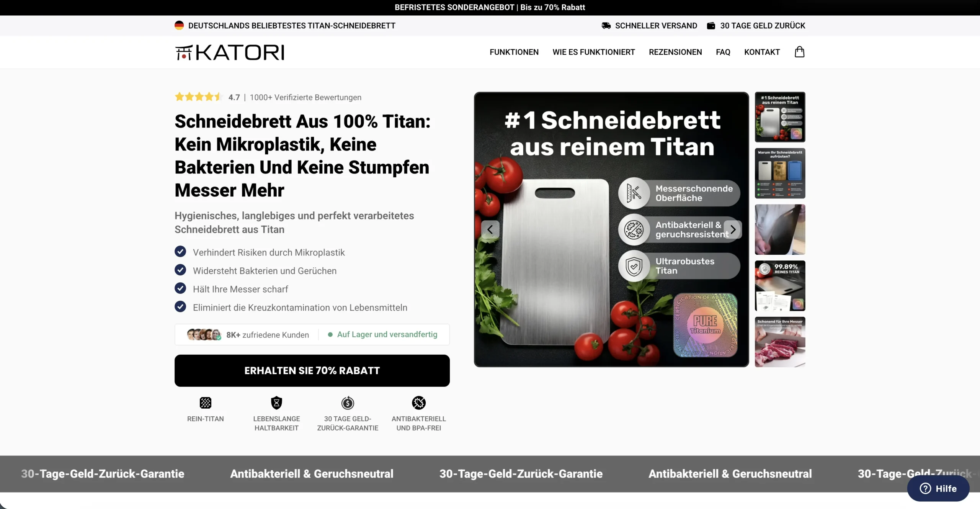Click the KATORI logo
The width and height of the screenshot is (980, 509).
[230, 52]
